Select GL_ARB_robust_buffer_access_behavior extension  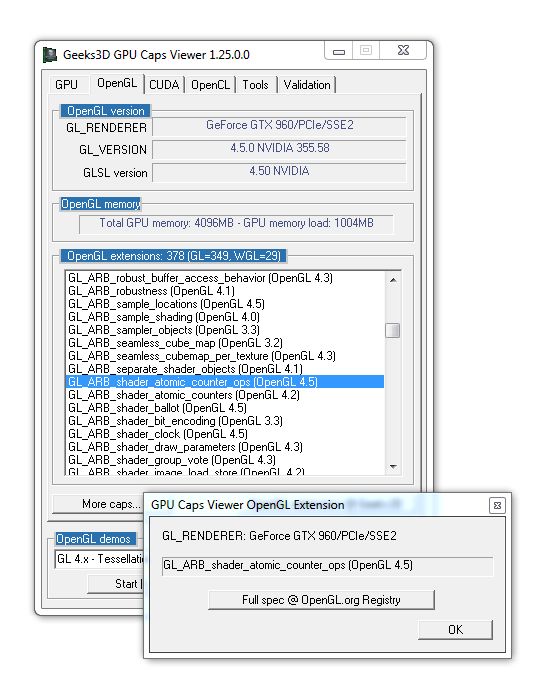(x=225, y=278)
